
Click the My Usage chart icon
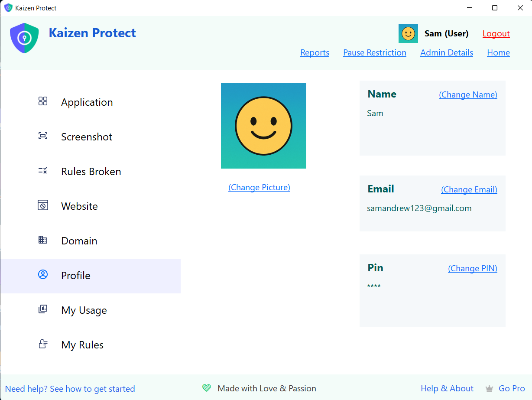[43, 309]
